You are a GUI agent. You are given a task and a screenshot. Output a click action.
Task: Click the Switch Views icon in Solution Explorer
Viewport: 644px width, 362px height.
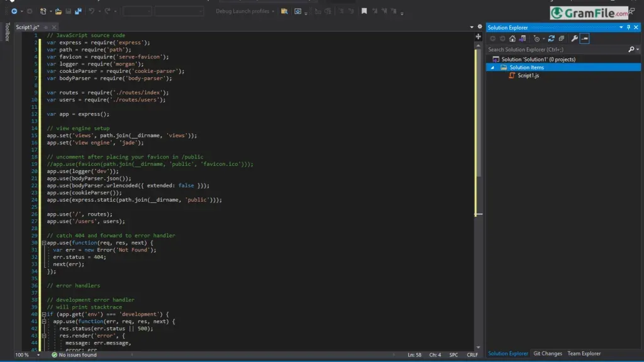tap(523, 38)
